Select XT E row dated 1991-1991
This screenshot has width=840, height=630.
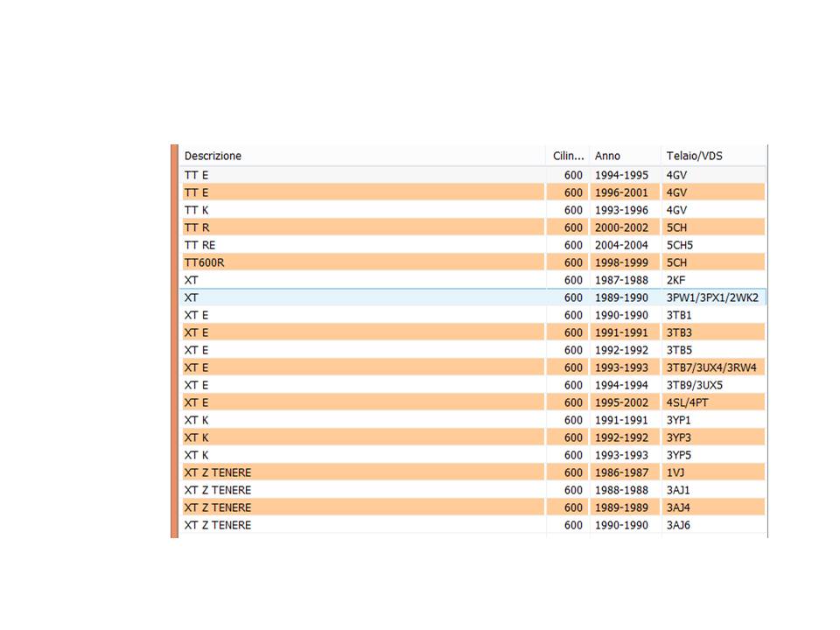coord(473,332)
